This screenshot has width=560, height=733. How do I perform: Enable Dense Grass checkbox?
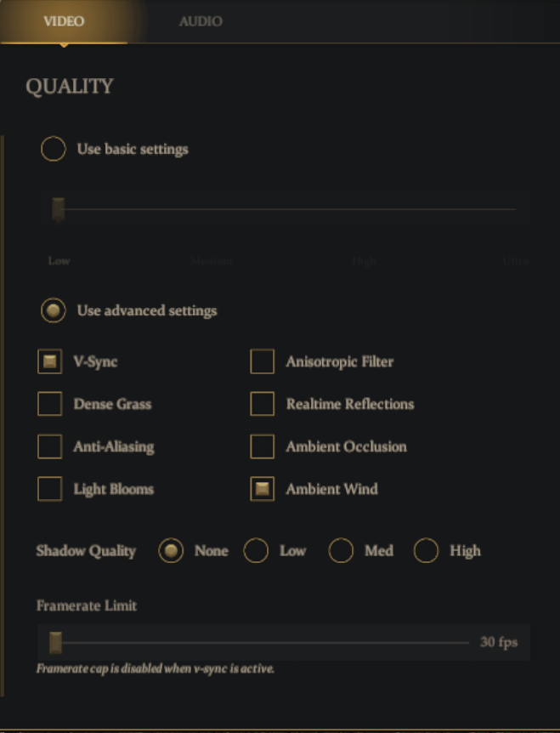coord(50,404)
